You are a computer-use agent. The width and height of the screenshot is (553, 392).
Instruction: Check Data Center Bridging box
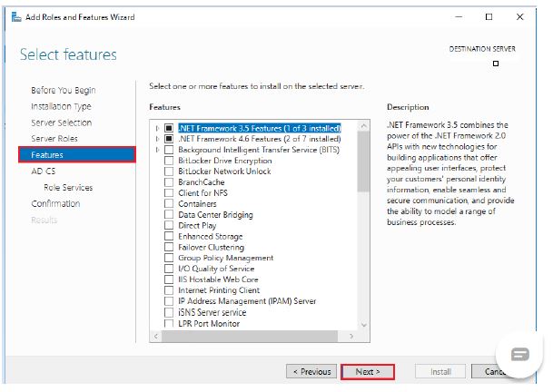(169, 215)
